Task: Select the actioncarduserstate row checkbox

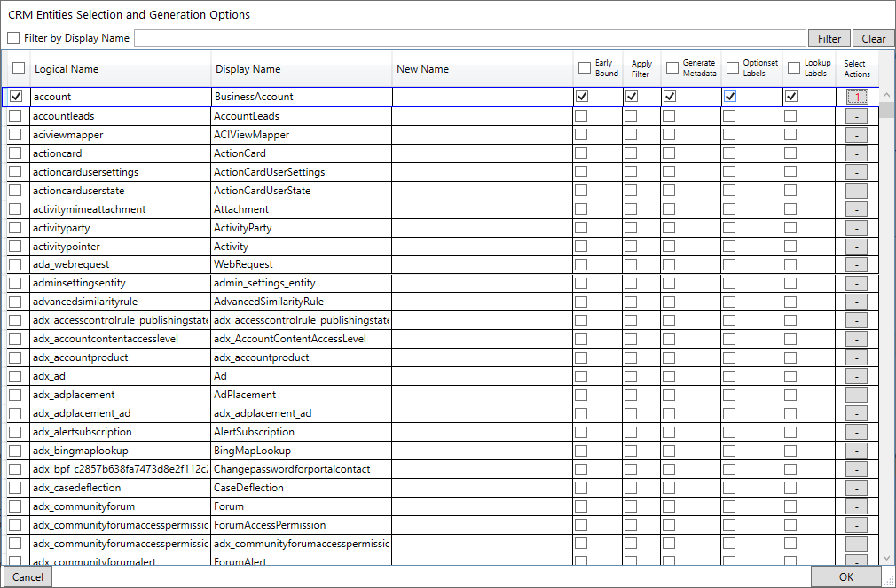Action: [x=15, y=191]
